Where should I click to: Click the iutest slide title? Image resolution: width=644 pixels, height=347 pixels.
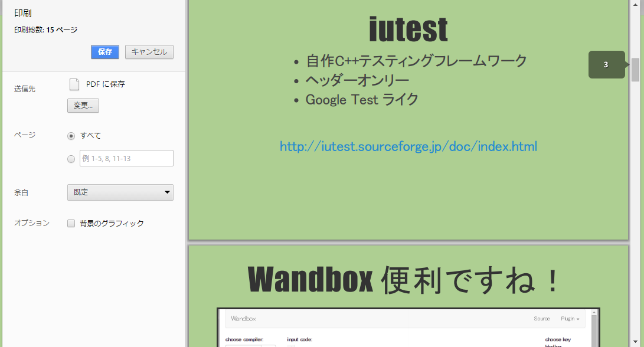[x=408, y=30]
